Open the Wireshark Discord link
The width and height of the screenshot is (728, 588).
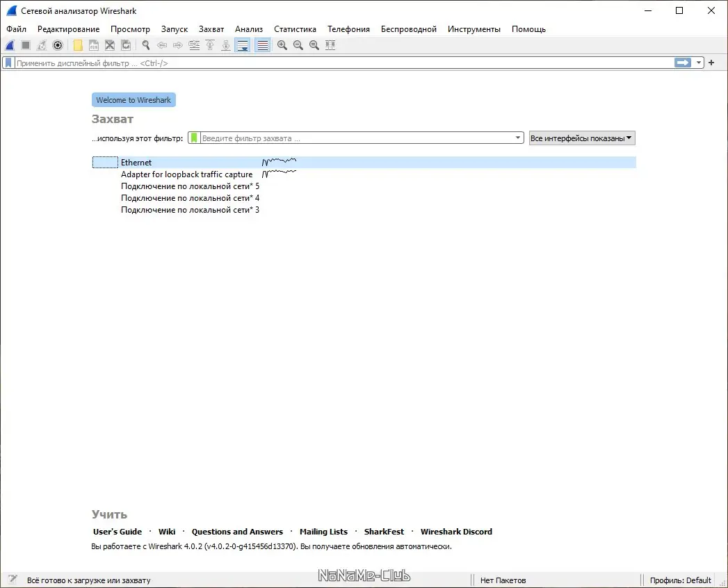pos(456,532)
